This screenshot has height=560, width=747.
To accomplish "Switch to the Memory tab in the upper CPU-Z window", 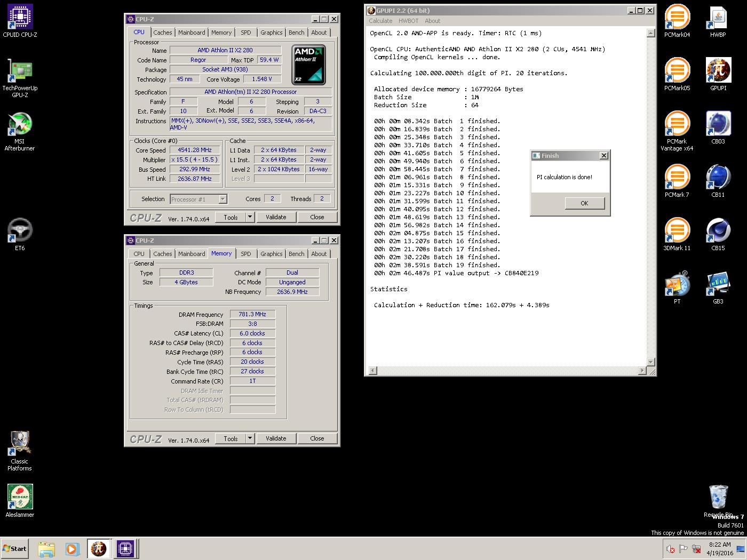I will click(x=221, y=33).
